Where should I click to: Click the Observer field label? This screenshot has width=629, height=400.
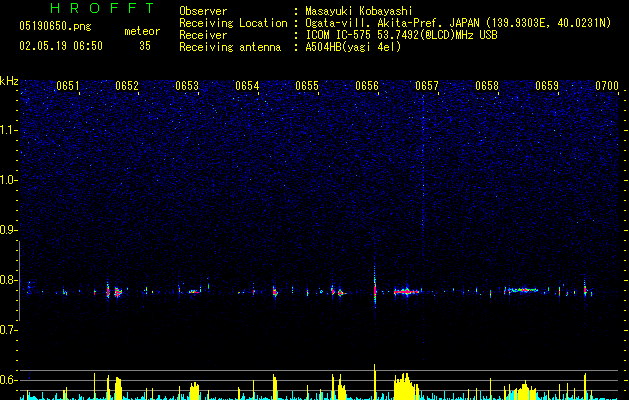click(x=203, y=11)
